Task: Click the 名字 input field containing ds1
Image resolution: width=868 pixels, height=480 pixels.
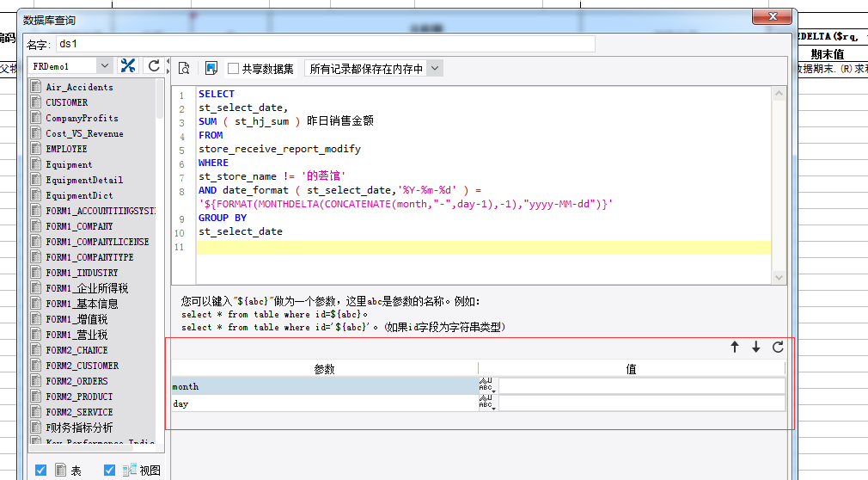Action: pyautogui.click(x=326, y=44)
